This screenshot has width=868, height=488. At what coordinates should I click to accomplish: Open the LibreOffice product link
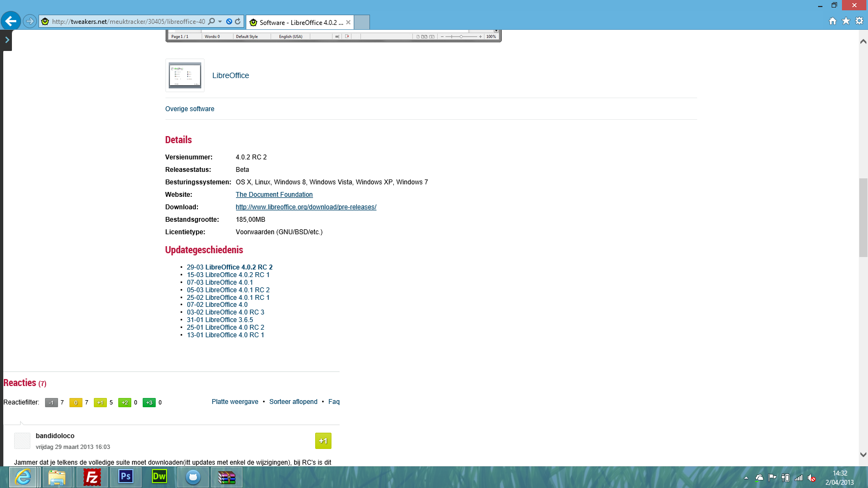[231, 75]
